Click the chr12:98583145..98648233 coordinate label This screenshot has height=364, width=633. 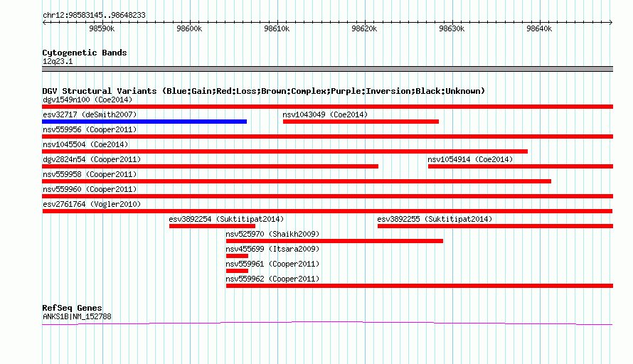pyautogui.click(x=94, y=15)
